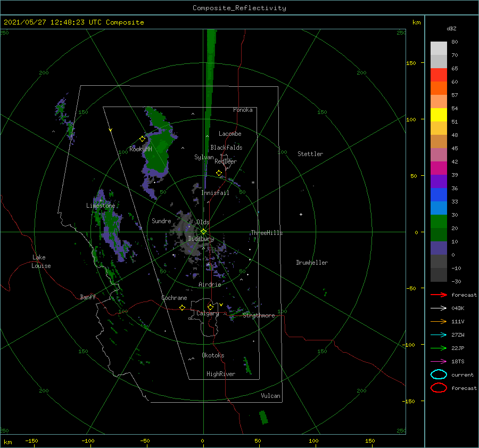Click the Sylvan label on the map
Screen dimensions: 479x448
pos(204,157)
